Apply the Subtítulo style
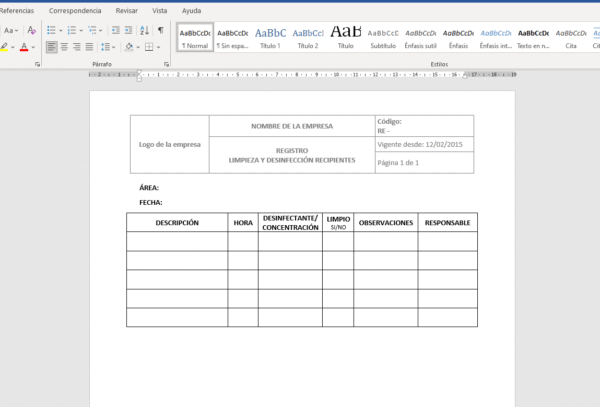The image size is (600, 407). pyautogui.click(x=383, y=37)
